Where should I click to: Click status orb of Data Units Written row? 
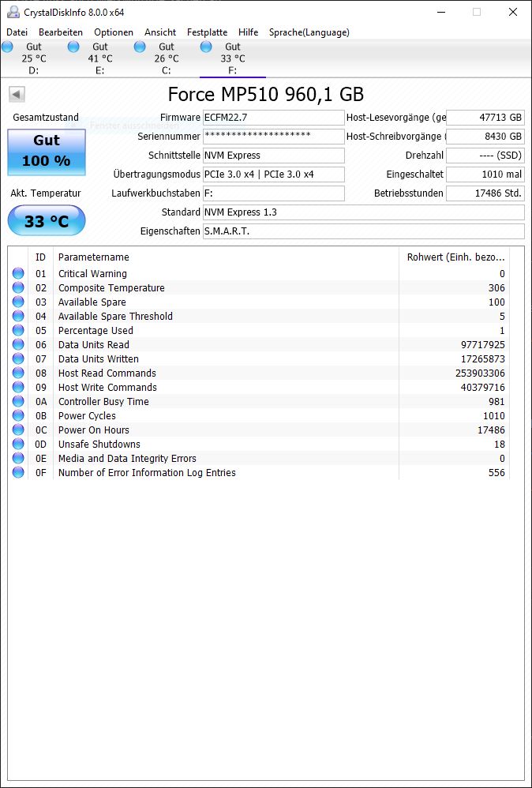pyautogui.click(x=18, y=358)
